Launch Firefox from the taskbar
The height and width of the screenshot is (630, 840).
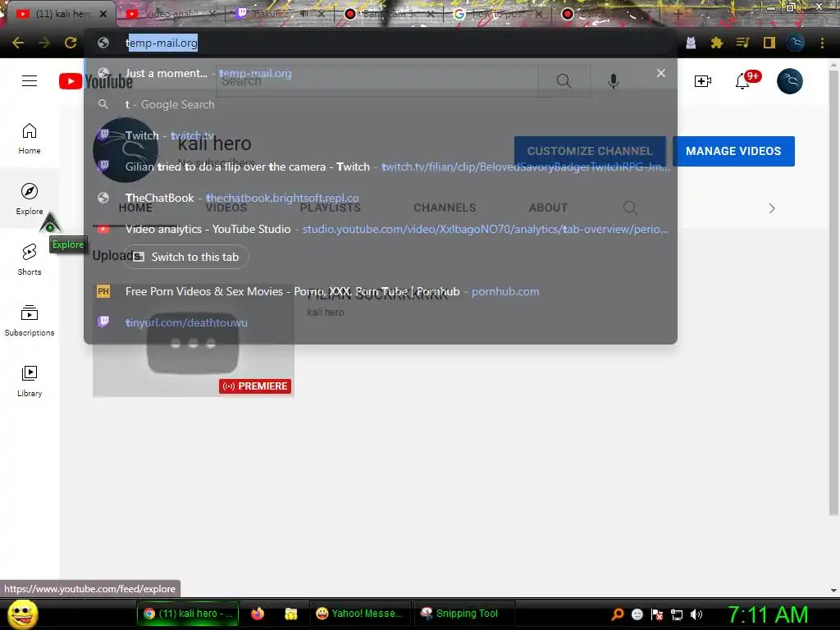click(x=258, y=614)
